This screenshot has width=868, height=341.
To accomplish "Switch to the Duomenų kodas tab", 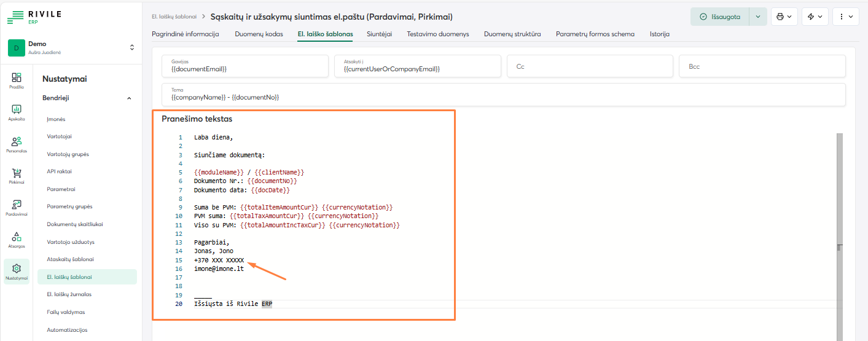I will click(259, 34).
